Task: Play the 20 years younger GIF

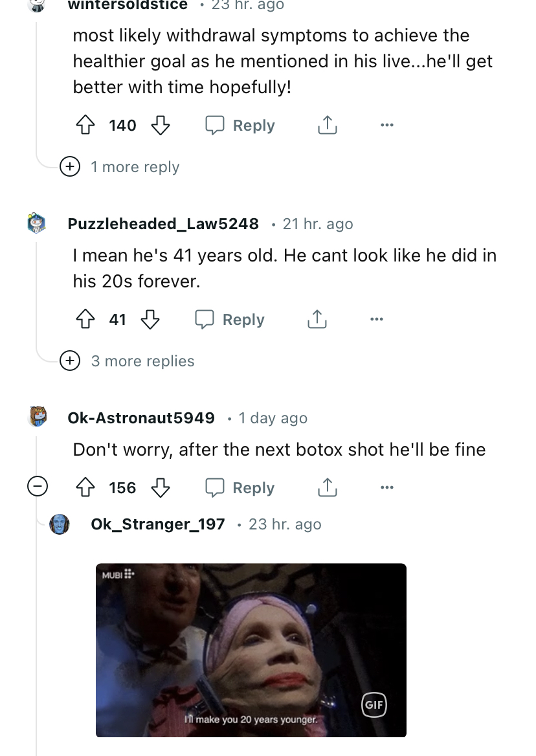Action: pyautogui.click(x=251, y=650)
